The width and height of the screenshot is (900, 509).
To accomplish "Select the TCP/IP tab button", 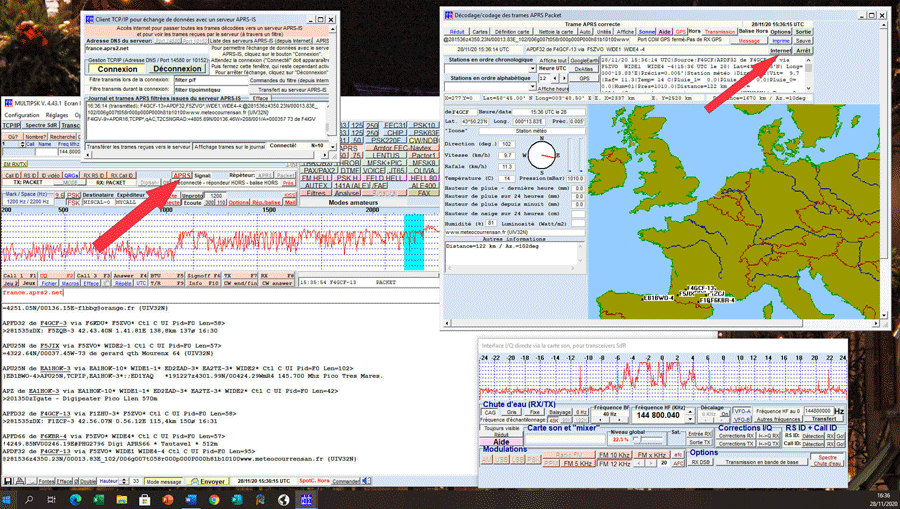I will 11,125.
